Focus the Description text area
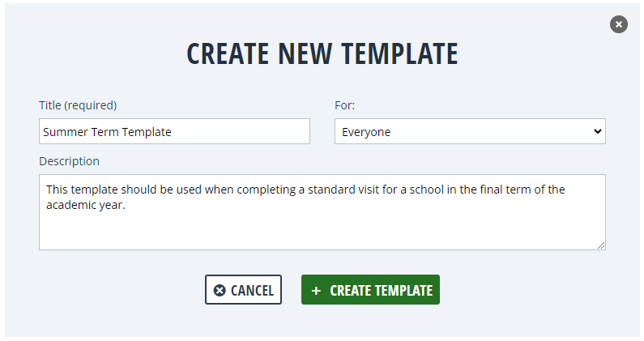Image resolution: width=644 pixels, height=341 pixels. point(322,212)
